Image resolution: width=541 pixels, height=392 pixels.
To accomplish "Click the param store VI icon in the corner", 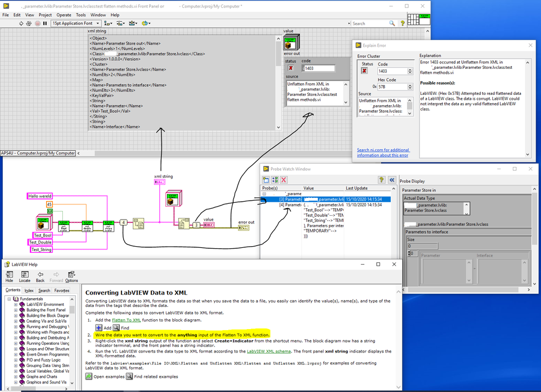I will pyautogui.click(x=425, y=20).
